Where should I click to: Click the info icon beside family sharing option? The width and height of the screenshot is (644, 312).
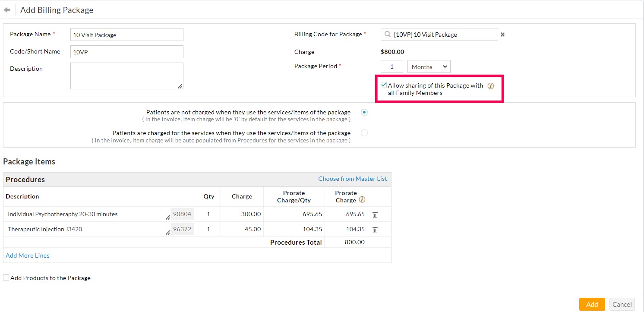490,86
